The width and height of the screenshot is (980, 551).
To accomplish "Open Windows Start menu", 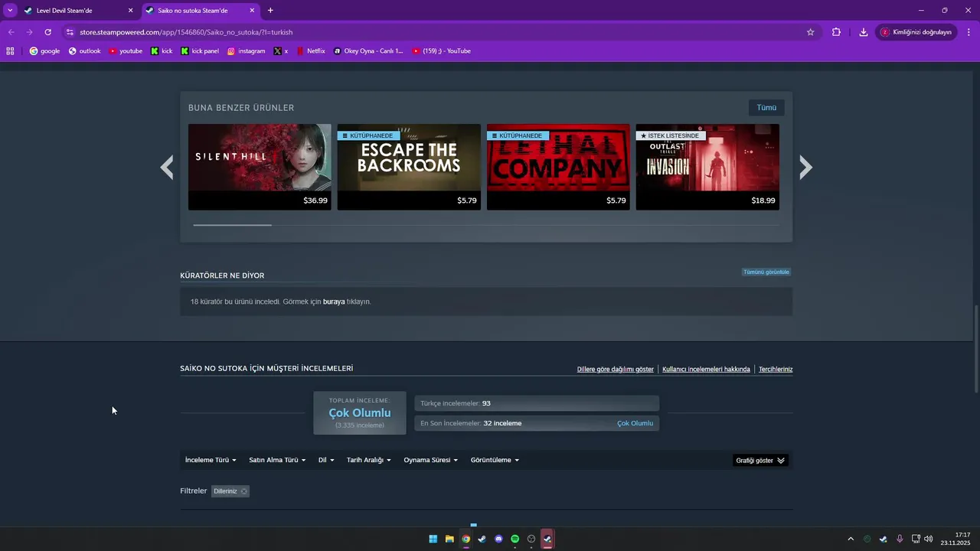I will tap(433, 539).
